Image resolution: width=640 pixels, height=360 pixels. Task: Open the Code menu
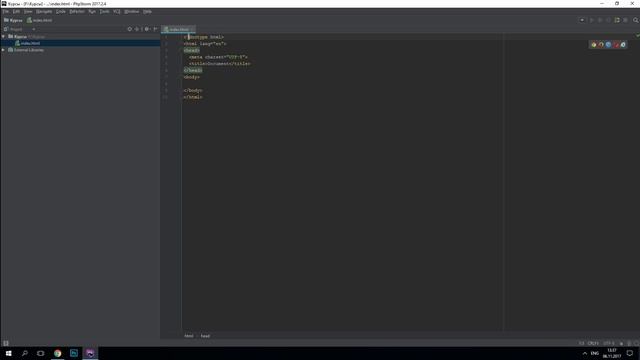[x=61, y=11]
